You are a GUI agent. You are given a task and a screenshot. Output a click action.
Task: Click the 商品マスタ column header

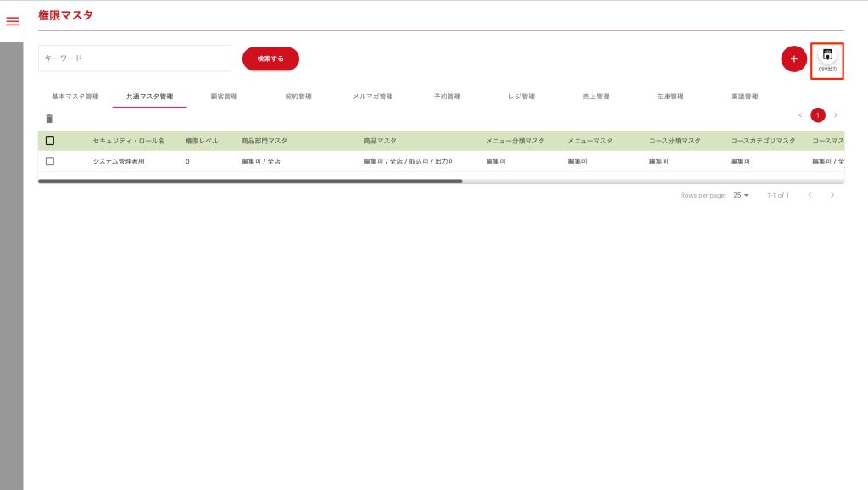coord(380,141)
